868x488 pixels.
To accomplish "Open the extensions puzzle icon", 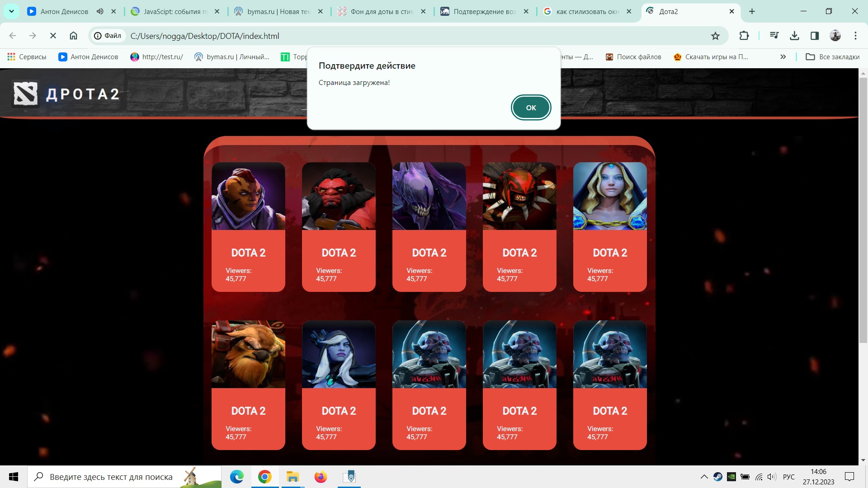I will [744, 36].
